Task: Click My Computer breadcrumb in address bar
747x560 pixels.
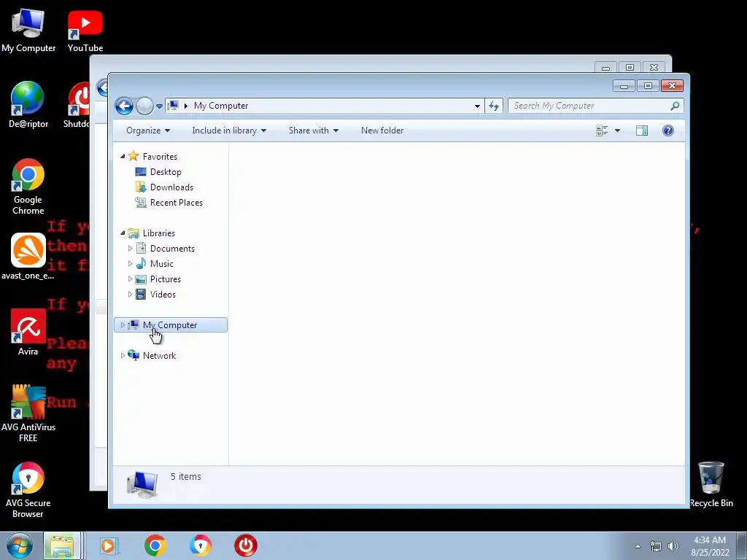Action: pyautogui.click(x=221, y=106)
